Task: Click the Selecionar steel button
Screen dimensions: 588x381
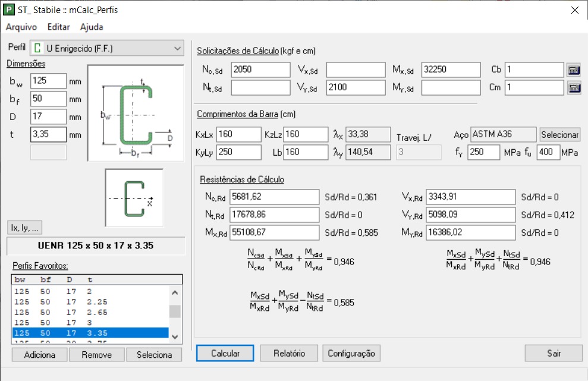Action: tap(559, 134)
